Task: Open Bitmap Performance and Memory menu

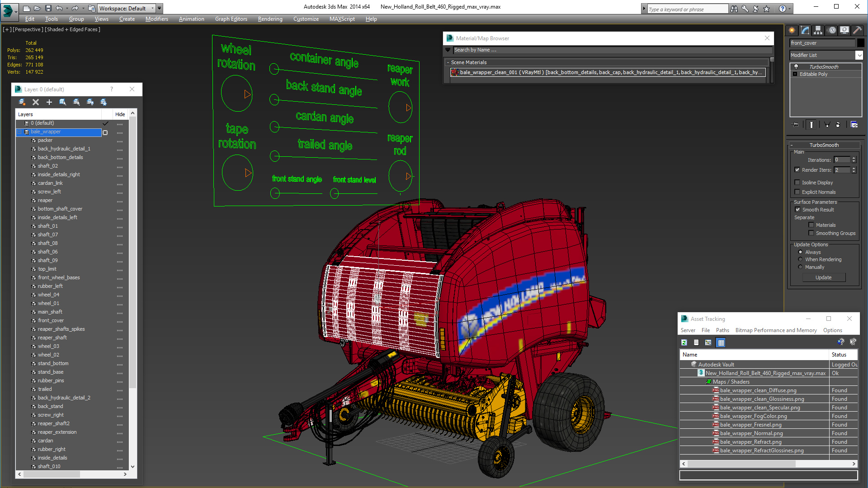Action: click(x=776, y=330)
